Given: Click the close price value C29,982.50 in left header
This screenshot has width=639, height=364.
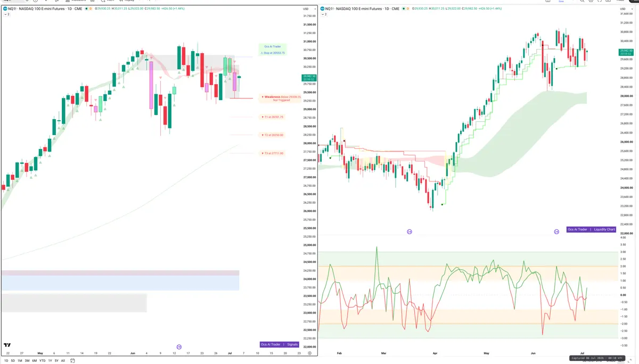Looking at the screenshot, I should point(152,9).
